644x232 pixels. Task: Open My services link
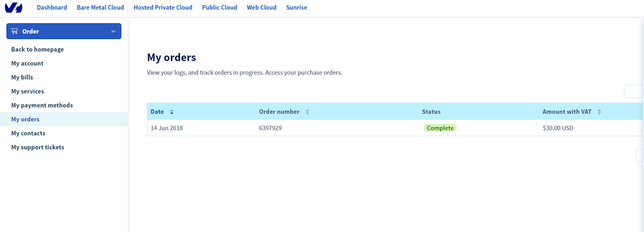(x=28, y=91)
